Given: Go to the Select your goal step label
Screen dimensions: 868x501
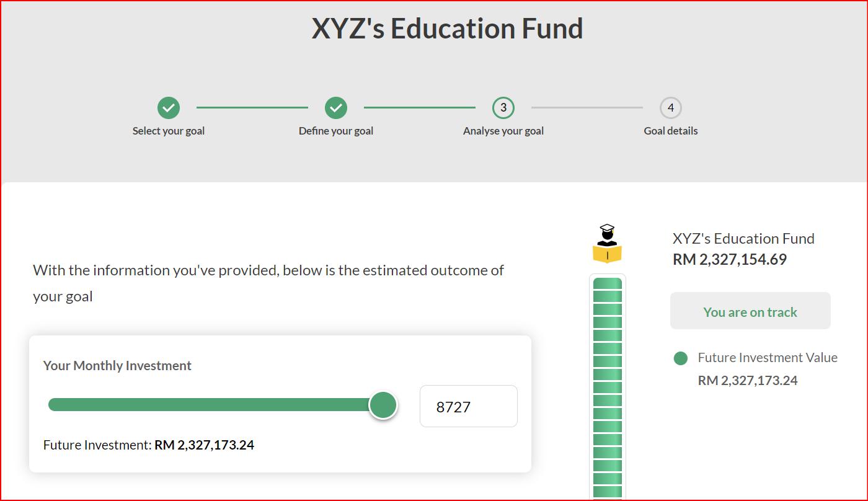Looking at the screenshot, I should point(169,131).
